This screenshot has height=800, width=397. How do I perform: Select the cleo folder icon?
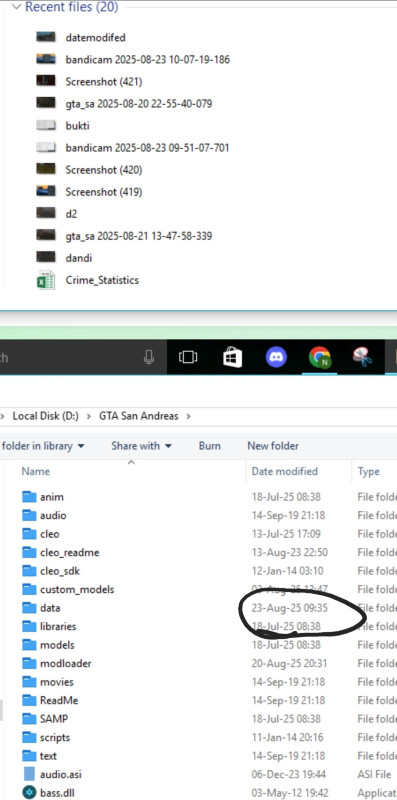(30, 534)
